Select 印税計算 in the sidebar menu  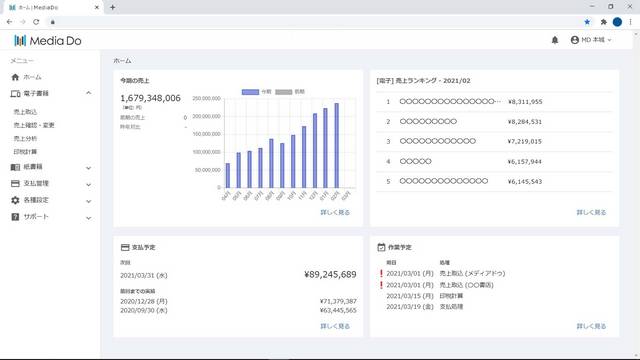(x=25, y=152)
